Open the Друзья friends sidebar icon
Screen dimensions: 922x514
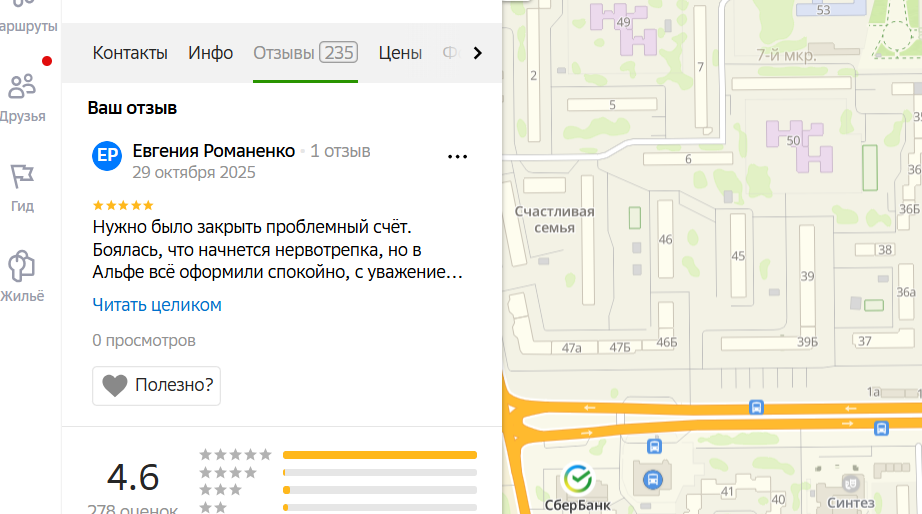point(22,98)
